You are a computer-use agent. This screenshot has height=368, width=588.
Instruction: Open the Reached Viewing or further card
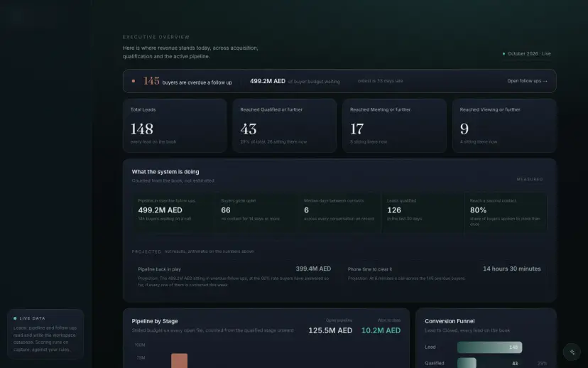(504, 126)
